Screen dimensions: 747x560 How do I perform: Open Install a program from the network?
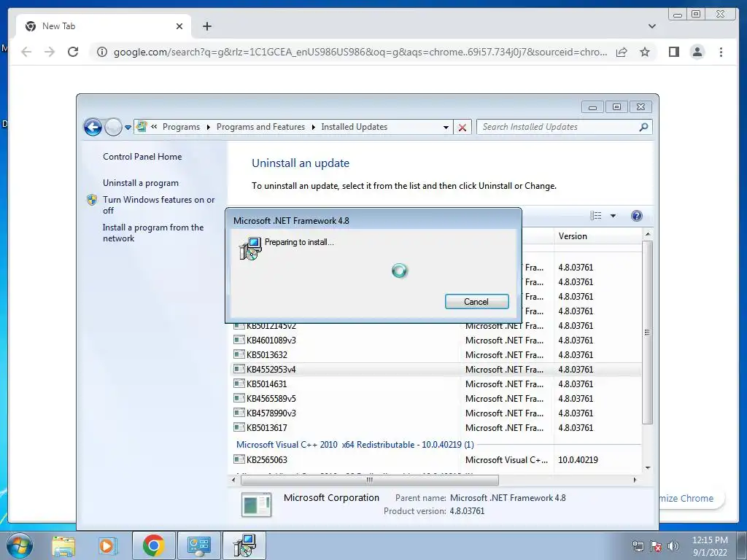153,233
